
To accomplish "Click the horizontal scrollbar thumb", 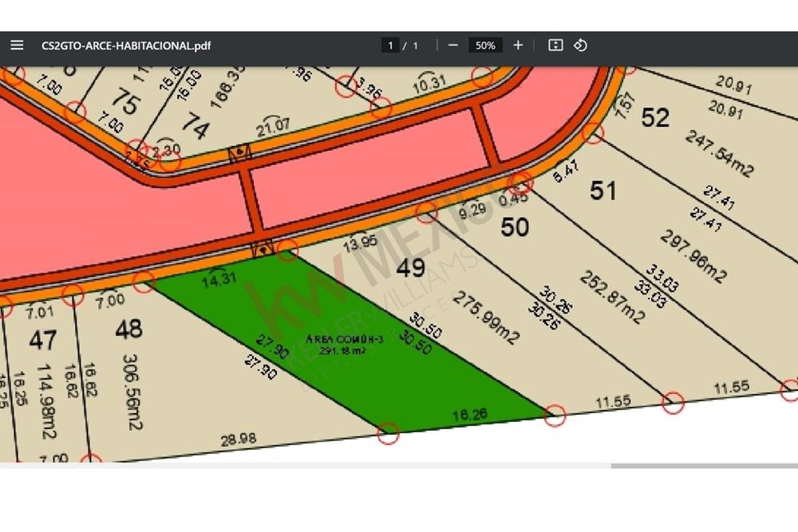I will [x=705, y=466].
